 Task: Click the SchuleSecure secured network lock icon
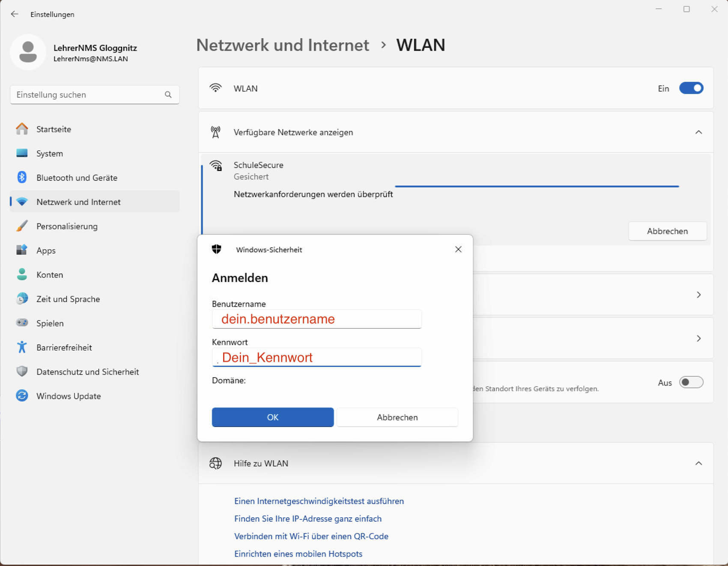[216, 166]
